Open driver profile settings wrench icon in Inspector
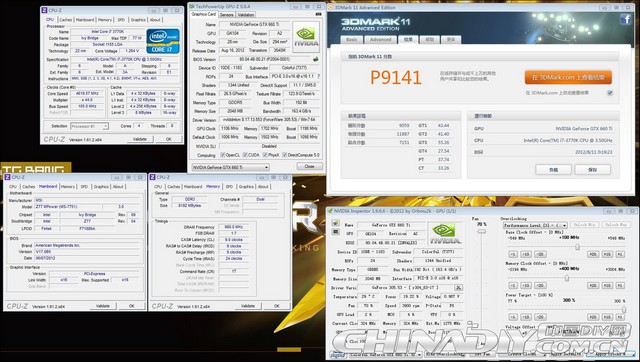 click(458, 288)
